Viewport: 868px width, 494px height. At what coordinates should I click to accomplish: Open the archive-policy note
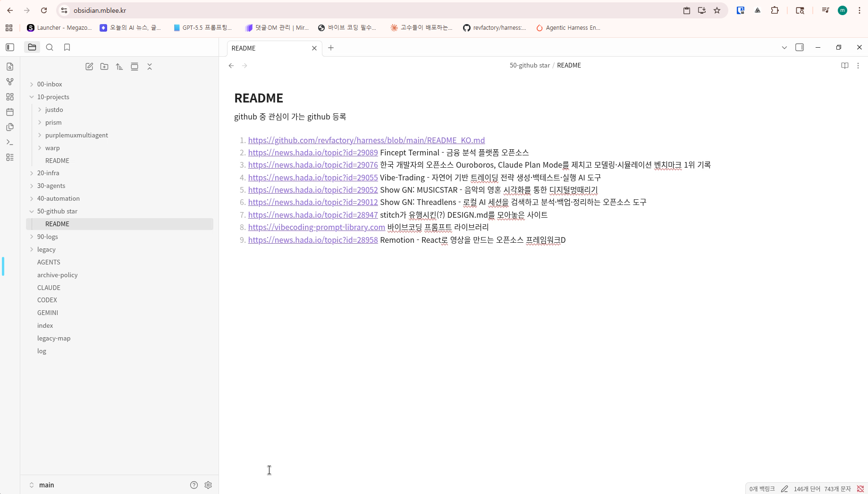119,275
